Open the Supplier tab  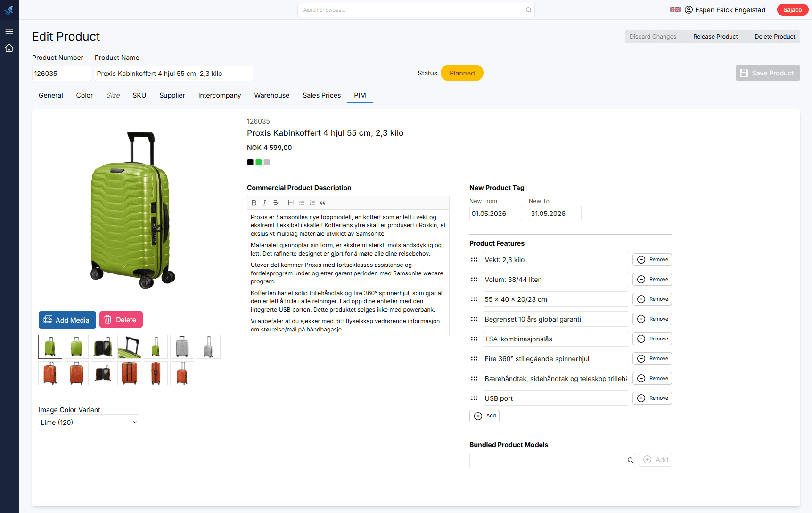172,95
